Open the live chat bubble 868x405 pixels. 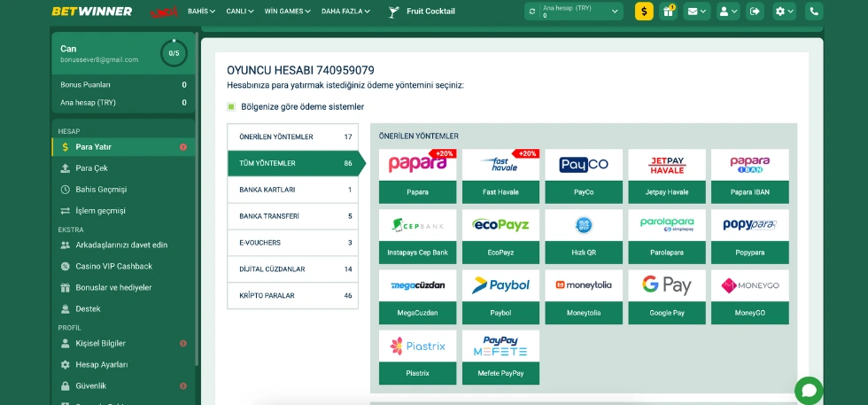click(x=808, y=390)
